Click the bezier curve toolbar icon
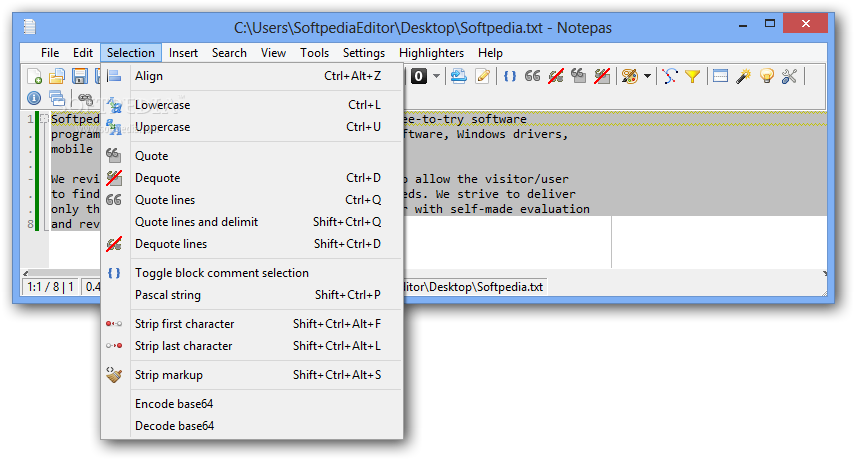This screenshot has height=460, width=855. click(x=670, y=76)
